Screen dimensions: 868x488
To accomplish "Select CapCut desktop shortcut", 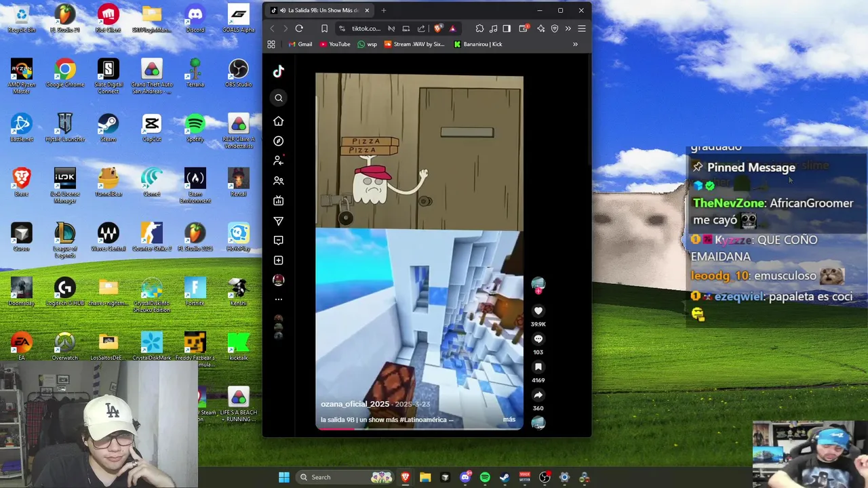I will pos(152,128).
